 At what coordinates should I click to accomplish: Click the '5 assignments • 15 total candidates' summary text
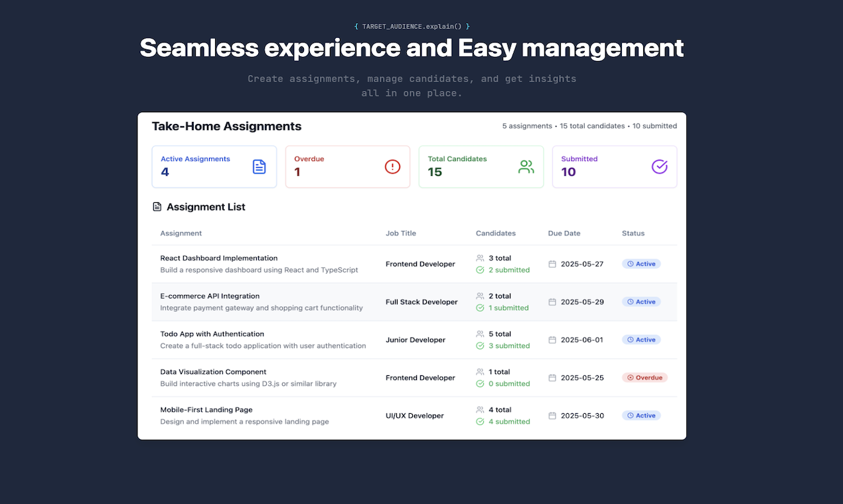[x=564, y=126]
